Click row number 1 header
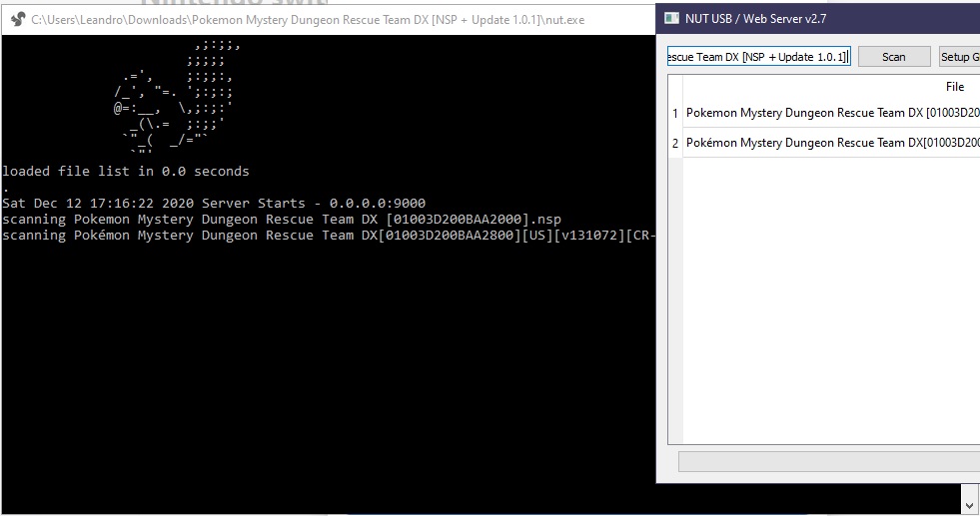The width and height of the screenshot is (980, 516). (x=675, y=113)
